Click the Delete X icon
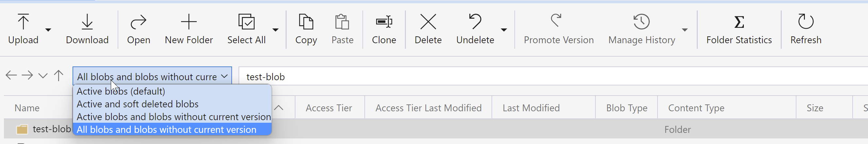The height and width of the screenshot is (144, 868). click(428, 22)
